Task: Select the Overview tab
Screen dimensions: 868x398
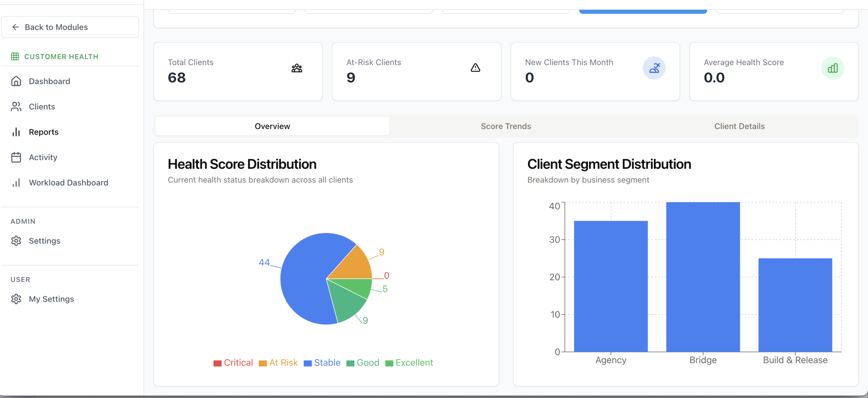Action: 272,126
